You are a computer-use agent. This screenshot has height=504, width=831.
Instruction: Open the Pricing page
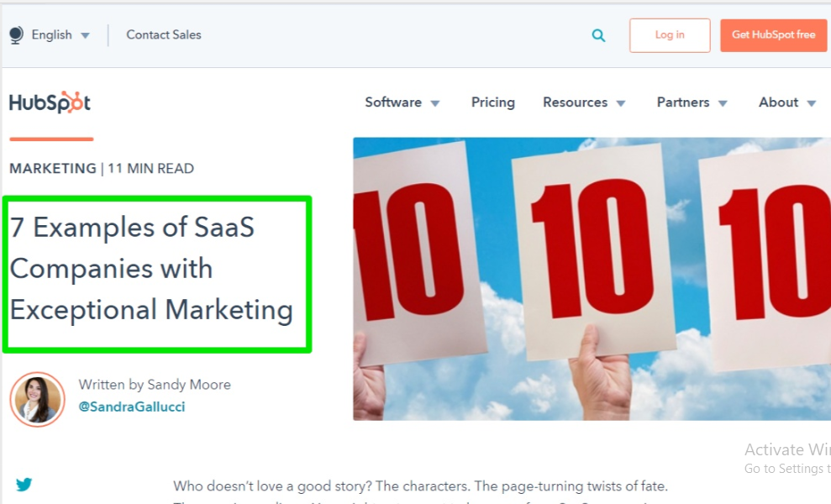pyautogui.click(x=493, y=102)
